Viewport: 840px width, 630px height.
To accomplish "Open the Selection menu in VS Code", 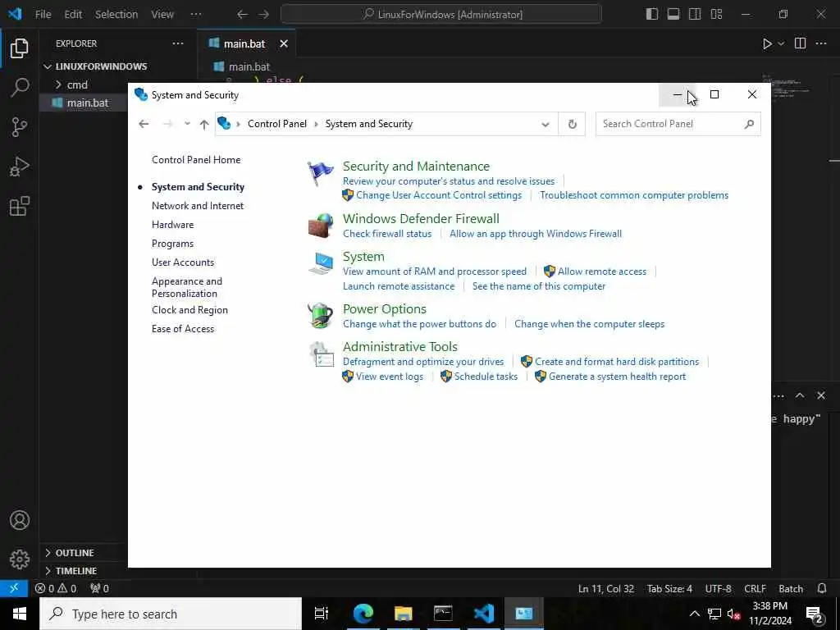I will click(116, 14).
